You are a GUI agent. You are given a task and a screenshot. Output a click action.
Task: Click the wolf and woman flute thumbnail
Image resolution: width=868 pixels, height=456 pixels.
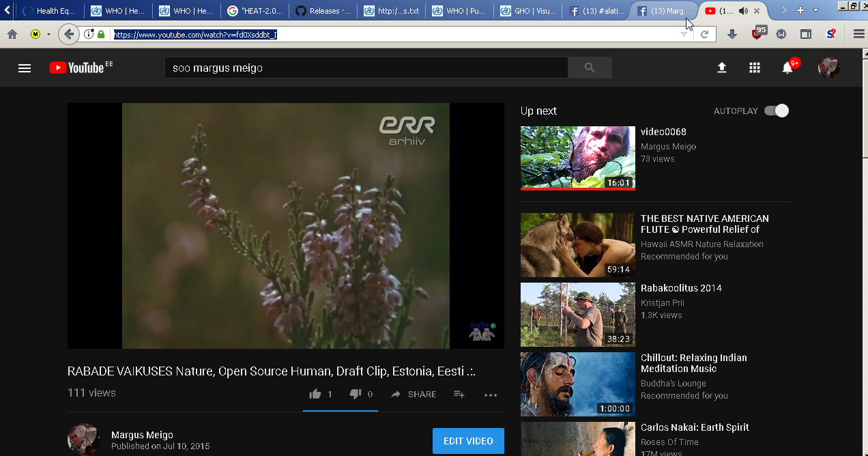pos(578,245)
